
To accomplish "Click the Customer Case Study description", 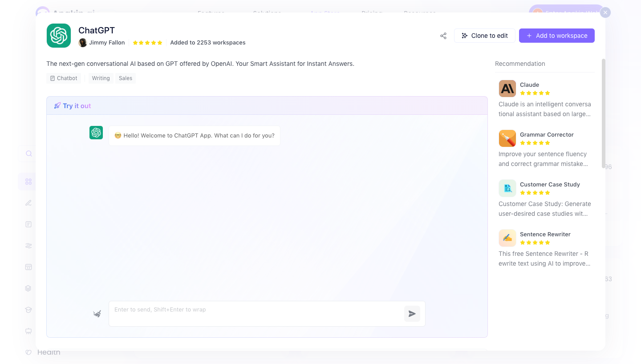I will [x=545, y=209].
